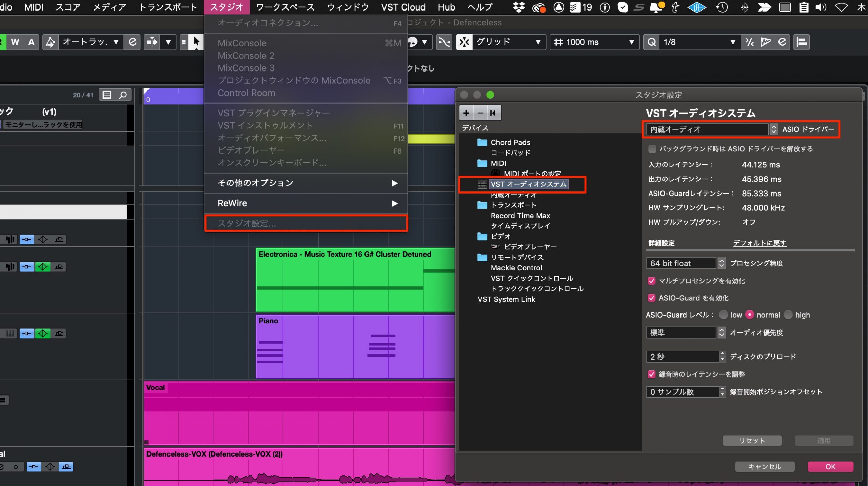Click the quantize Q icon
This screenshot has width=868, height=486.
(x=651, y=42)
